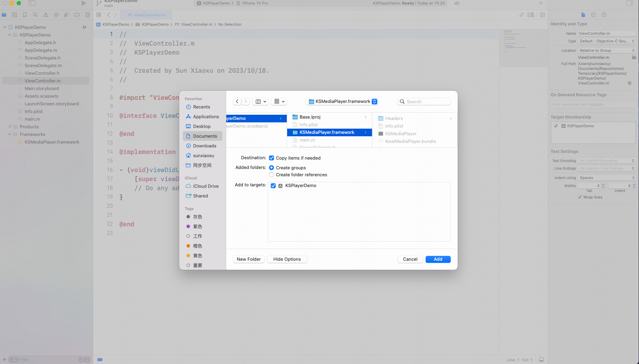Viewport: 639px width, 364px height.
Task: Click the Cancel button
Action: (410, 259)
